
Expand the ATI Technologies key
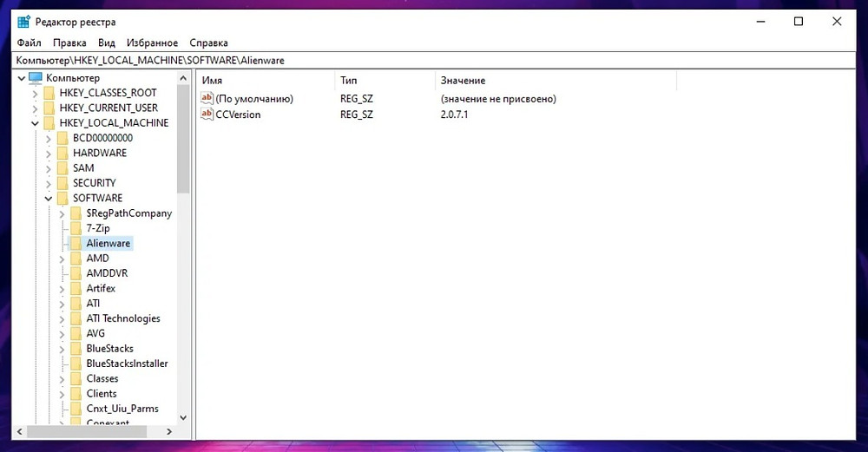pos(62,318)
